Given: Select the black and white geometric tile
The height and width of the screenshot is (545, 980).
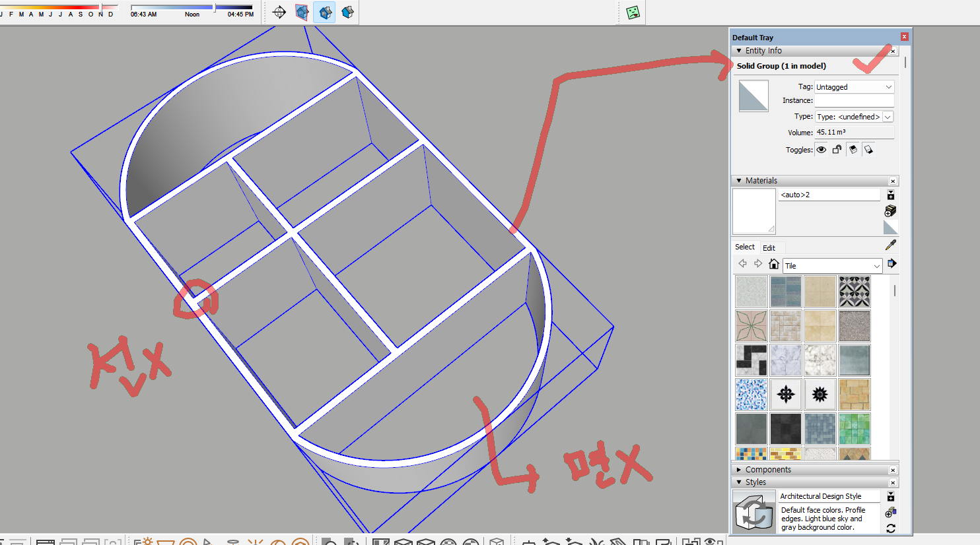Looking at the screenshot, I should pos(855,292).
